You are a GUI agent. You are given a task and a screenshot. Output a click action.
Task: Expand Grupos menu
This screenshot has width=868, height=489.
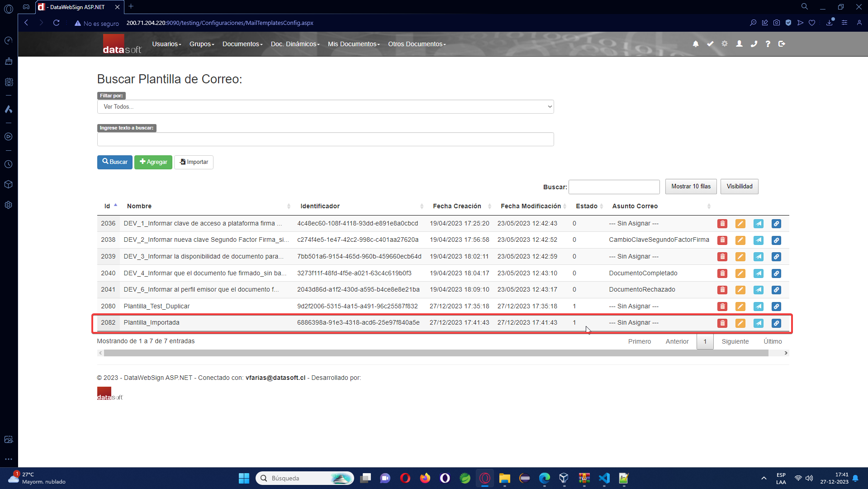pyautogui.click(x=202, y=44)
